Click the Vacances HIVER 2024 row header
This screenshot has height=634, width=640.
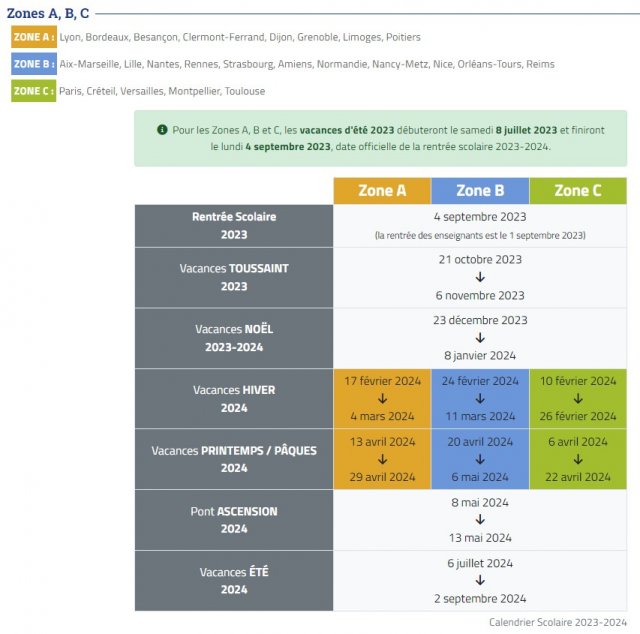(234, 399)
